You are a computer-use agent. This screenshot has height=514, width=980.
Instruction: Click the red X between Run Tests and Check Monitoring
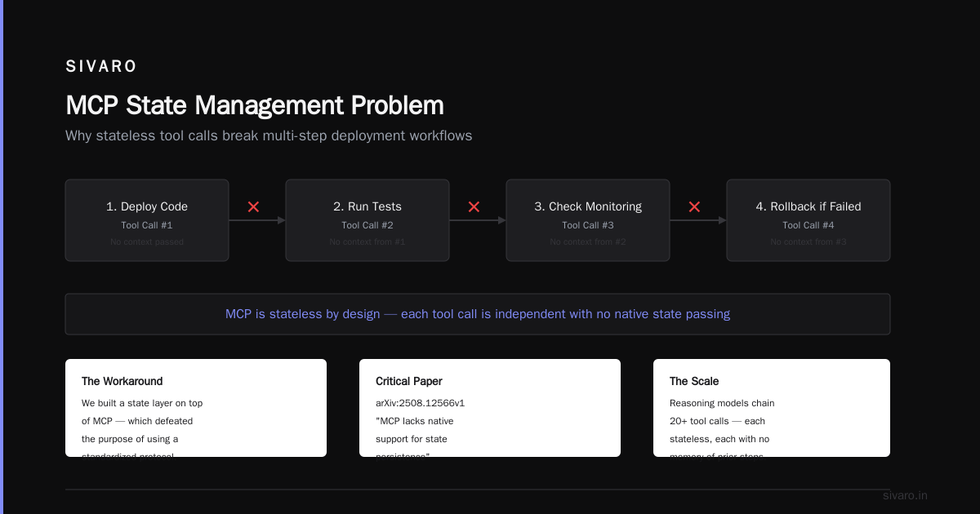474,207
